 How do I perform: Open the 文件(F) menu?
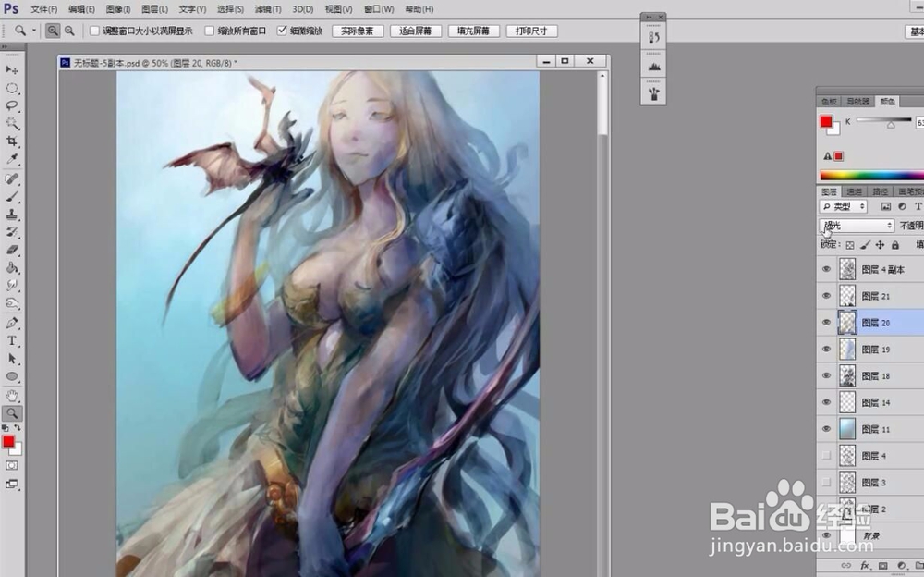[44, 9]
